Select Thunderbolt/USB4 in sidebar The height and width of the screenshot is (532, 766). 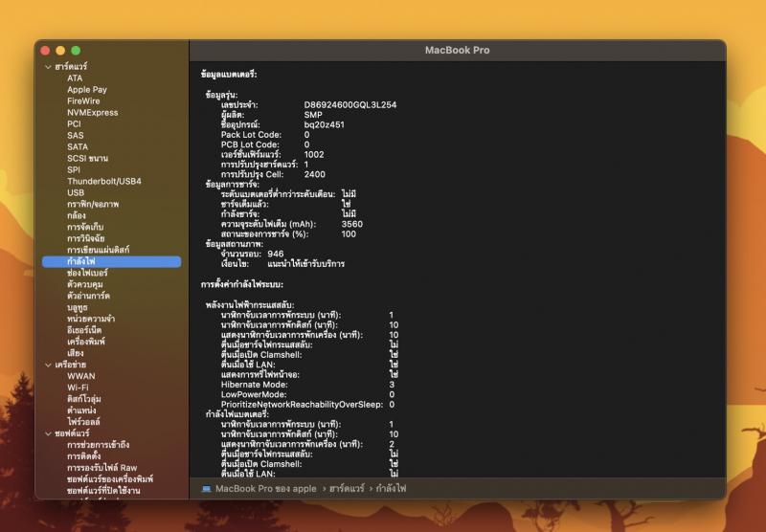(103, 181)
